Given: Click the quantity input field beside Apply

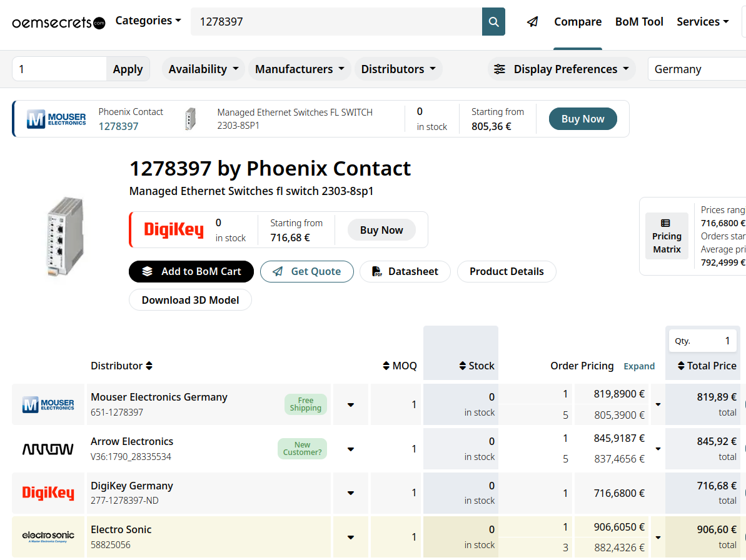Looking at the screenshot, I should click(59, 69).
